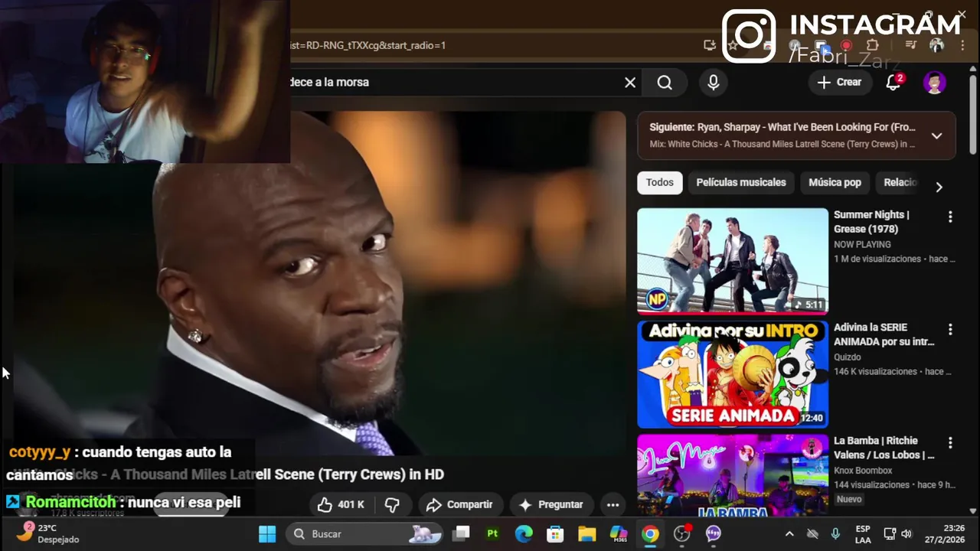The height and width of the screenshot is (551, 980).
Task: Open Microsoft 365 from the taskbar
Action: (618, 534)
